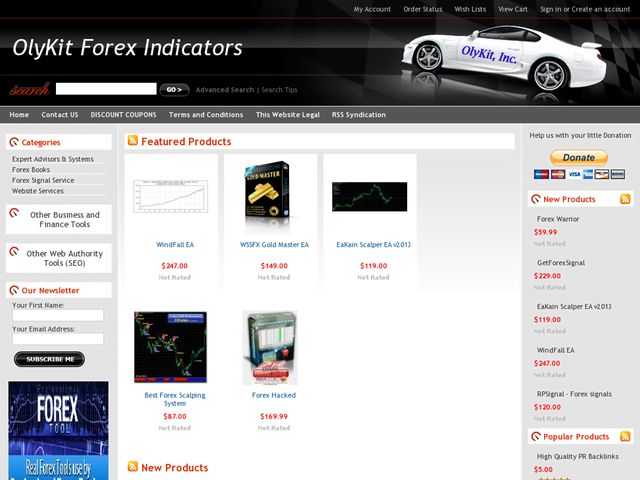Viewport: 640px width, 480px height.
Task: Click the $169.99 Forex Hacked price
Action: (274, 416)
